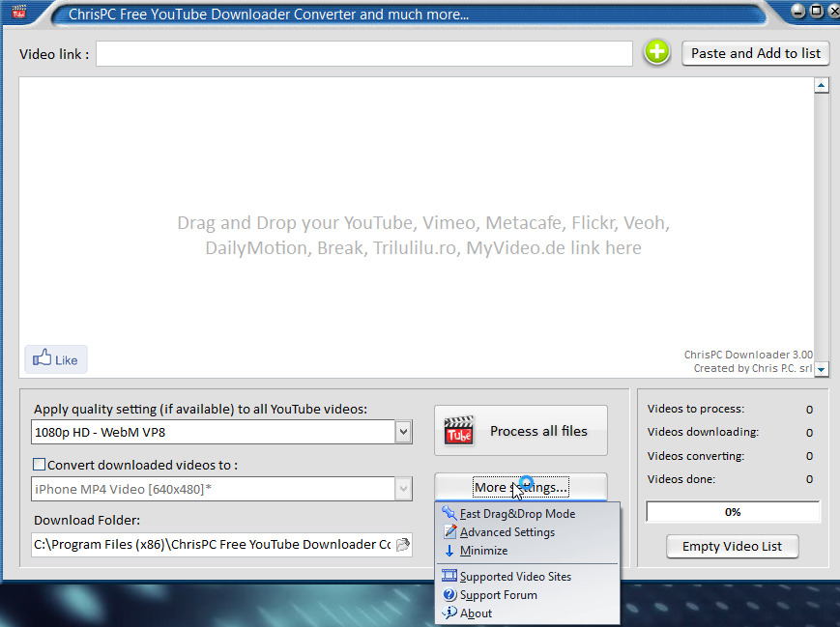Click Paste and Add to list button

[755, 53]
